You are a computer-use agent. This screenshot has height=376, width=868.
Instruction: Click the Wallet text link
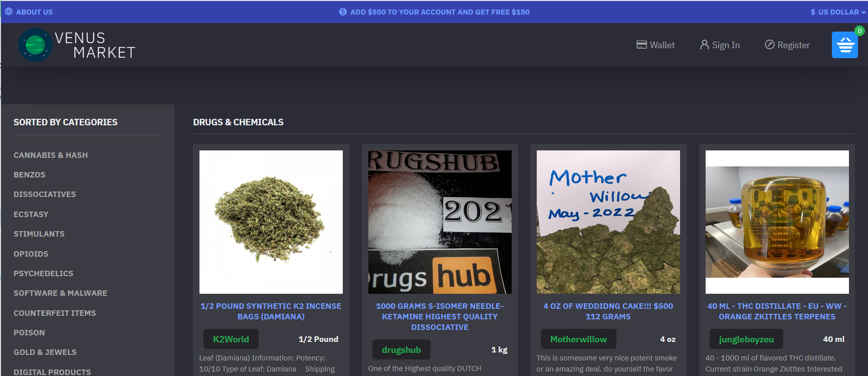[662, 45]
